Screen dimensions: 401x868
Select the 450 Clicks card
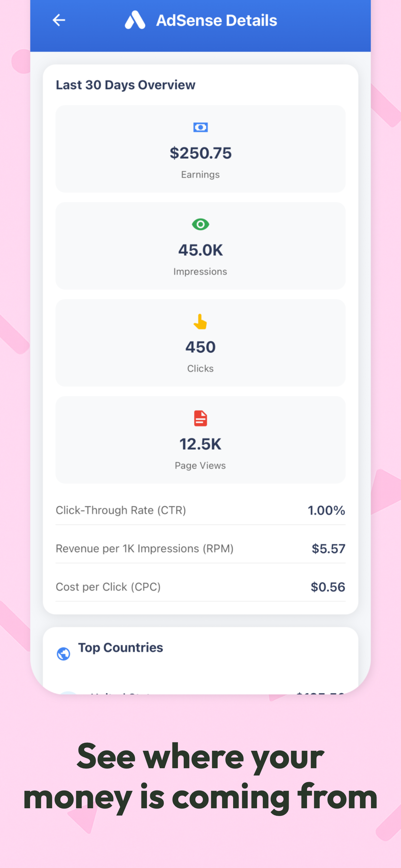200,343
